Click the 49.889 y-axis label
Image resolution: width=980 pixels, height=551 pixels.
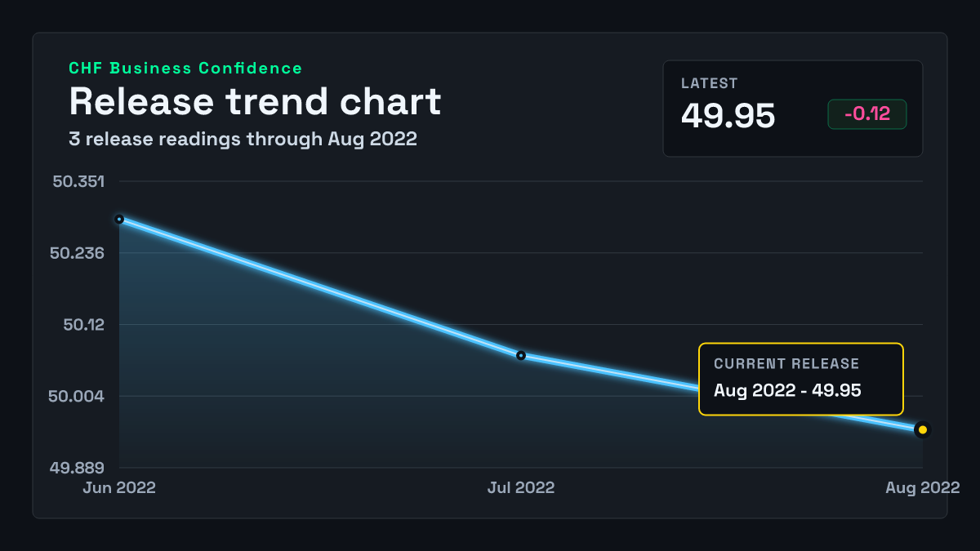pyautogui.click(x=78, y=468)
